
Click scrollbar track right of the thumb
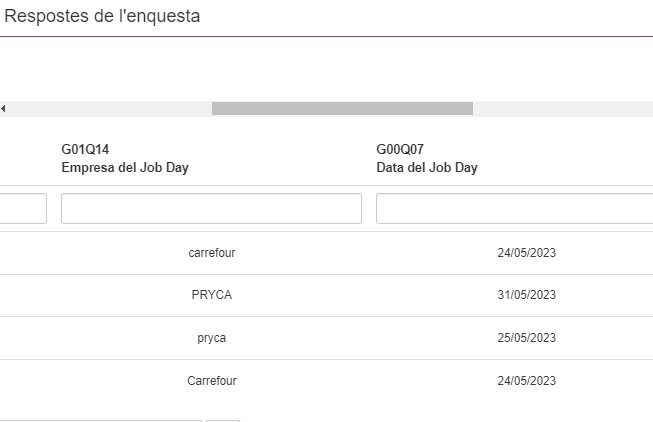[x=560, y=109]
